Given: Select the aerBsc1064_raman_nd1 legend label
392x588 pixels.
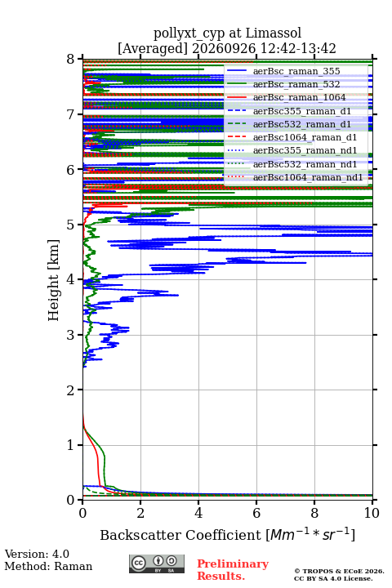Looking at the screenshot, I should tap(308, 177).
